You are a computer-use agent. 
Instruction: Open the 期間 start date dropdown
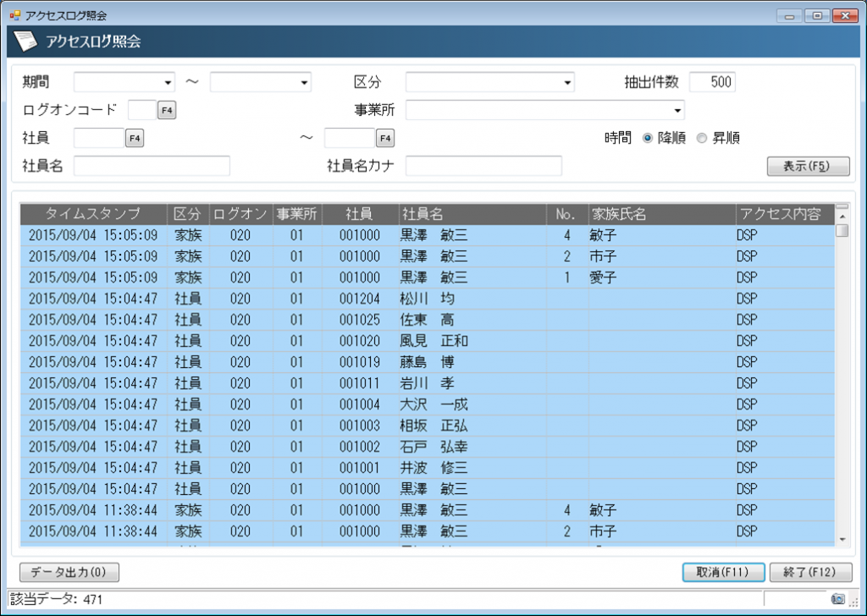[168, 82]
